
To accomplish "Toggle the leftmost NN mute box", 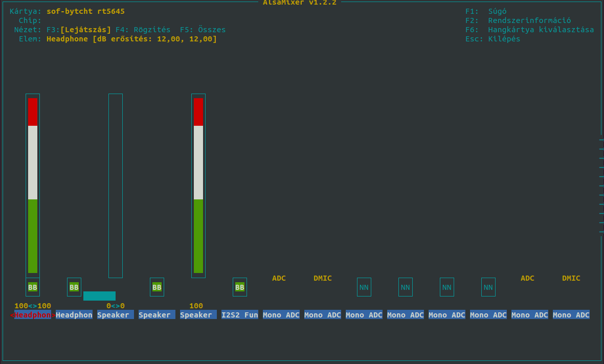I will [x=364, y=287].
